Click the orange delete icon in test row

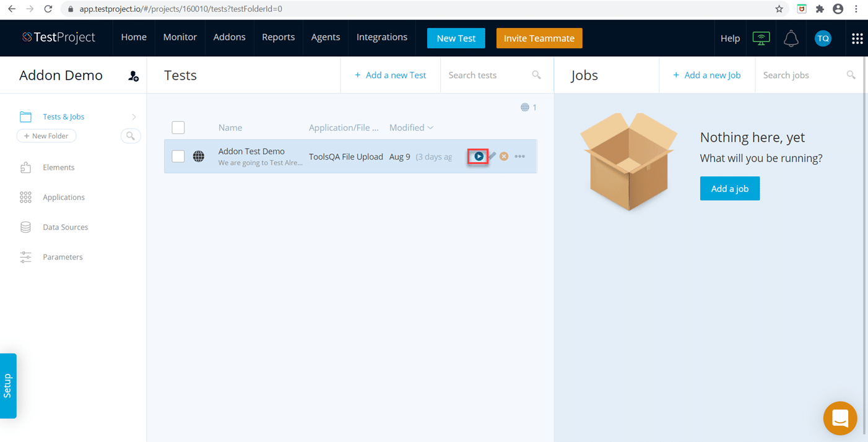tap(504, 157)
